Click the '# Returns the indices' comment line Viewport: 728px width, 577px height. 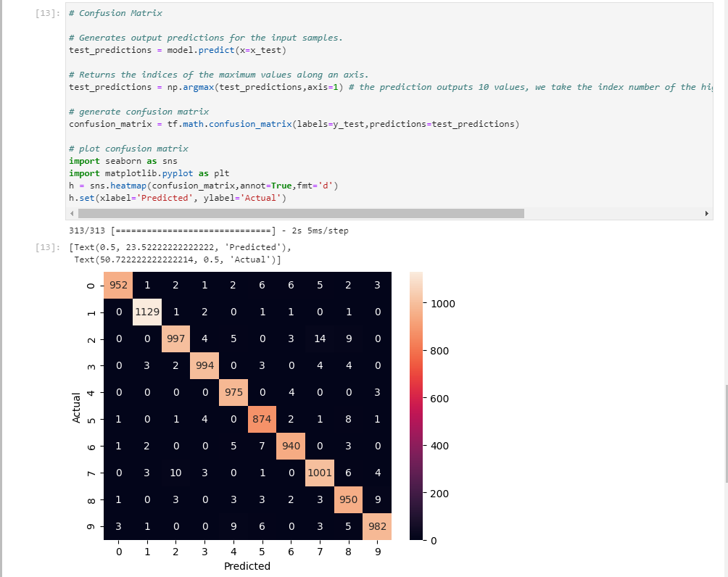[x=219, y=75]
